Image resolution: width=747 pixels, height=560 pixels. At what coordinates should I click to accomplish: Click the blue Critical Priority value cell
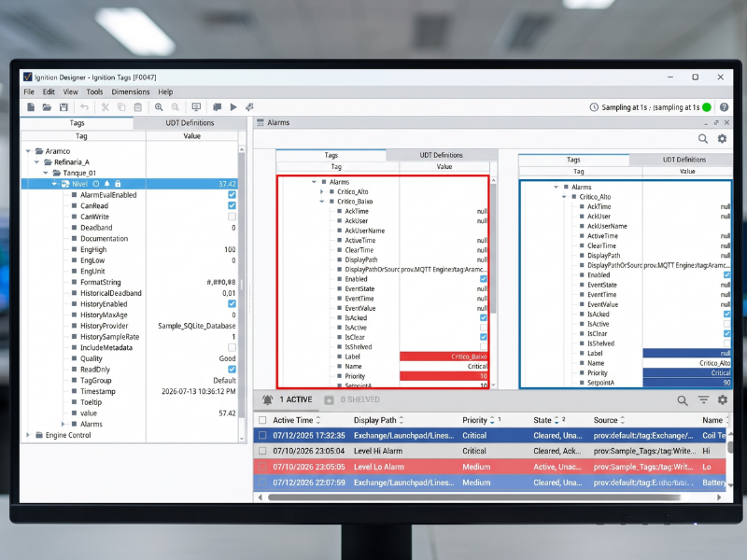point(687,372)
